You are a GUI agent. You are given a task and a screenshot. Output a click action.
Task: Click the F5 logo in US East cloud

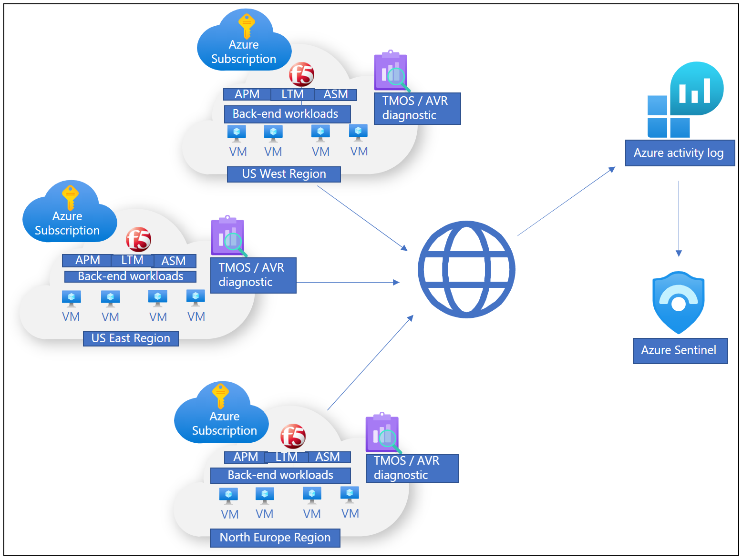(x=138, y=239)
